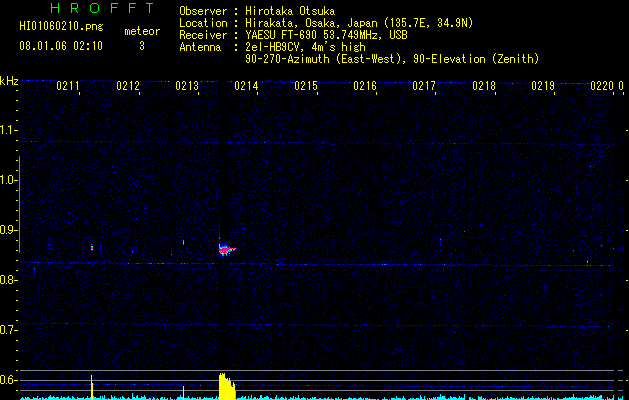The width and height of the screenshot is (629, 400).
Task: Select the Antenna line 2el-HB9CV
Action: tap(272, 47)
